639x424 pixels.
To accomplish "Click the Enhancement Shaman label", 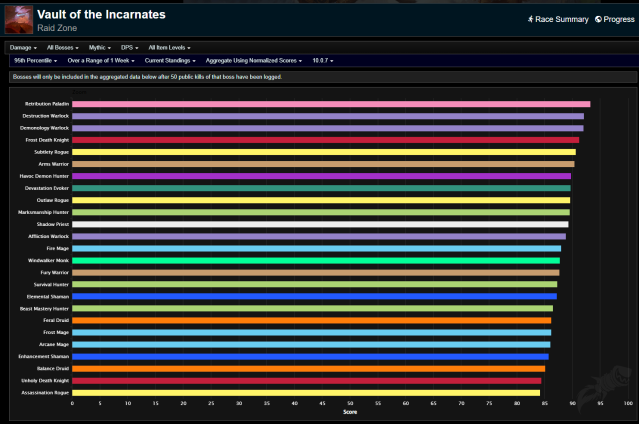I will [44, 357].
